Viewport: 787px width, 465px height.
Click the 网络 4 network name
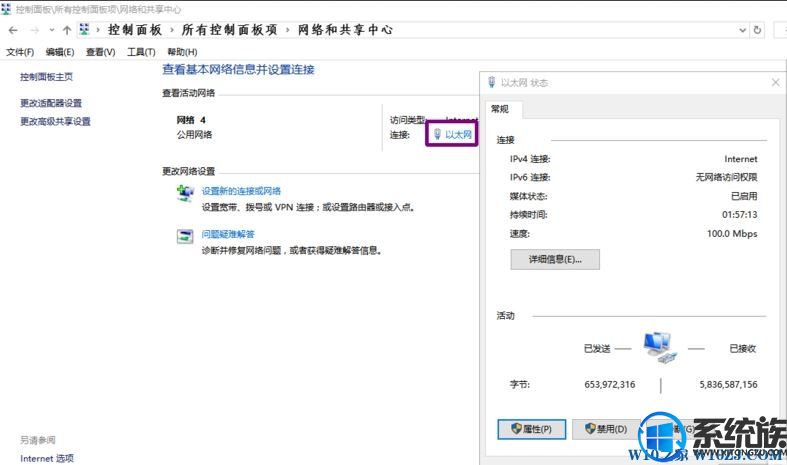point(191,120)
